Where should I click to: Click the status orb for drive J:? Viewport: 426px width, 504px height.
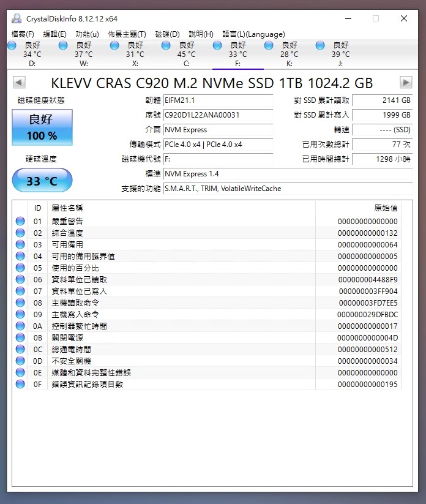[320, 45]
